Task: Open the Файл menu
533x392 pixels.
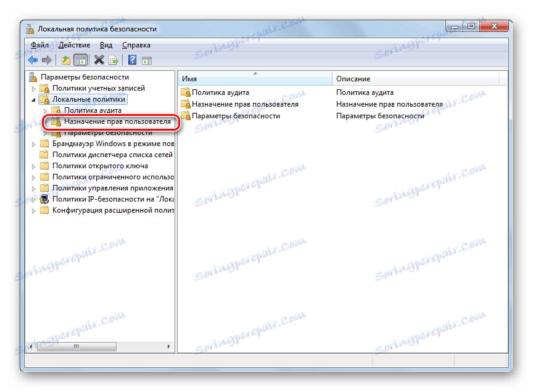Action: point(39,45)
